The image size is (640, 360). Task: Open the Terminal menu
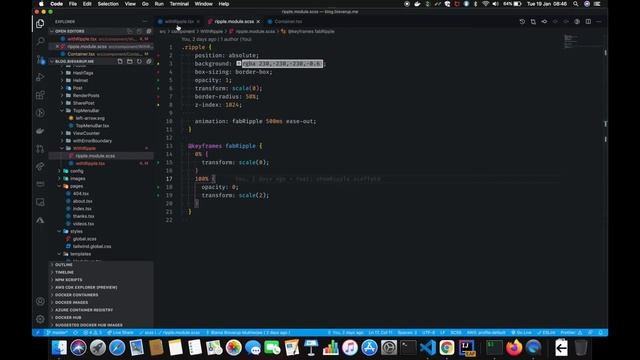[x=179, y=4]
